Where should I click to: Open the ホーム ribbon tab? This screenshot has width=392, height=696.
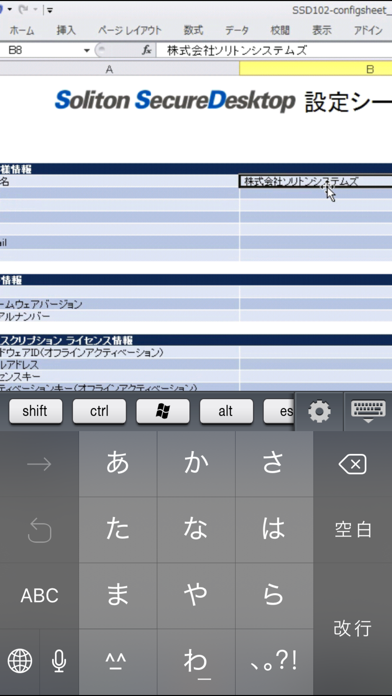click(21, 31)
